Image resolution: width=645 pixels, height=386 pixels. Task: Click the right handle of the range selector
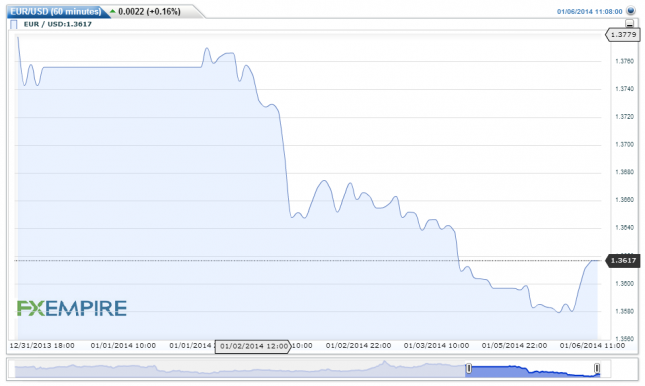(597, 368)
